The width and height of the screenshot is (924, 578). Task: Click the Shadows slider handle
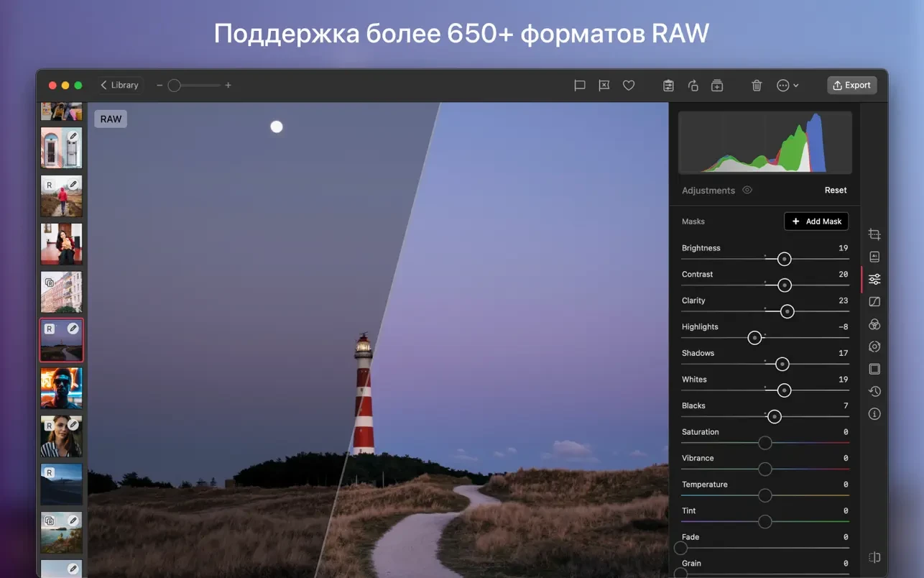click(782, 364)
